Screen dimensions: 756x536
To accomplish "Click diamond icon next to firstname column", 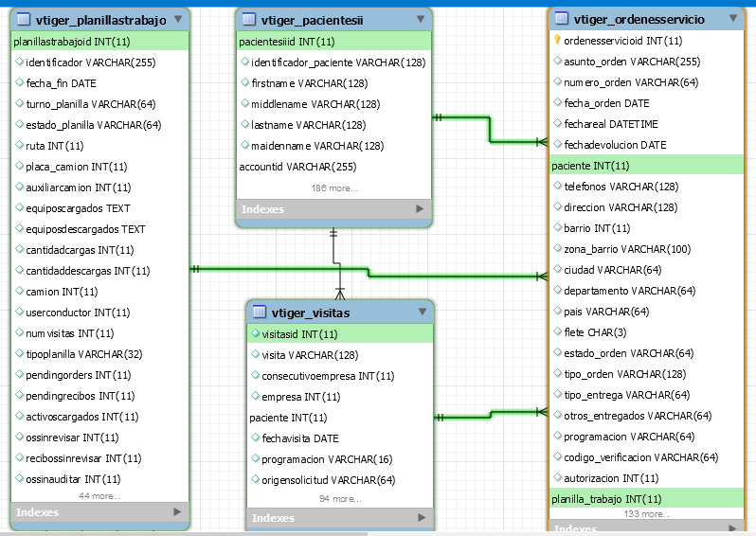I will point(245,82).
